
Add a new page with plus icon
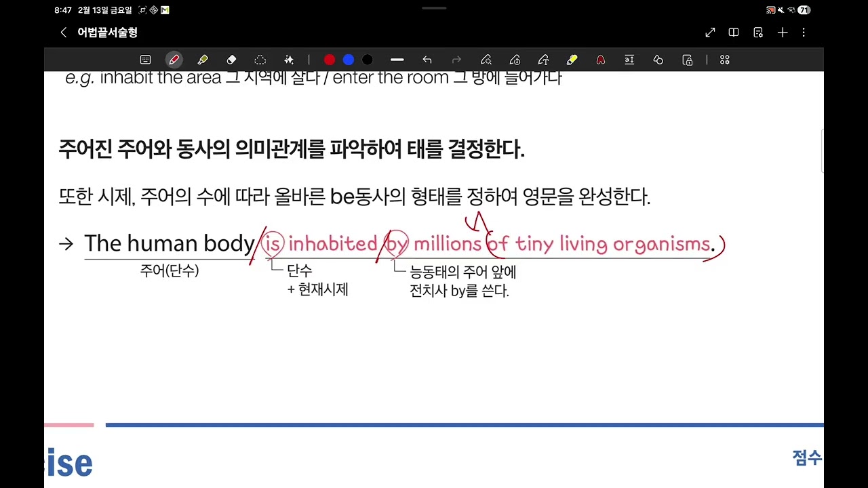click(783, 33)
